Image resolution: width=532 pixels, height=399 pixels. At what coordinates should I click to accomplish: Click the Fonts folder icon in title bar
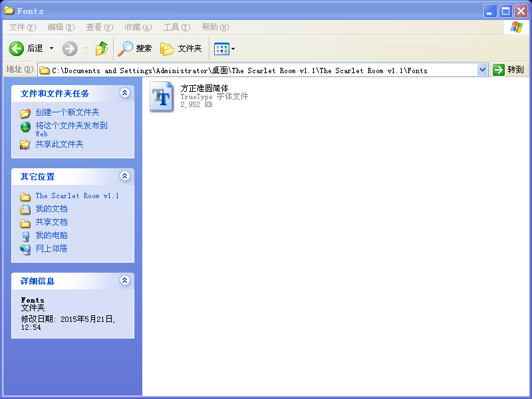click(9, 11)
